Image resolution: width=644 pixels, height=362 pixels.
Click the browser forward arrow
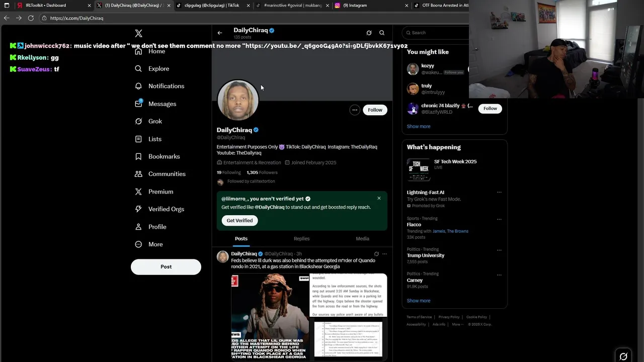(19, 18)
